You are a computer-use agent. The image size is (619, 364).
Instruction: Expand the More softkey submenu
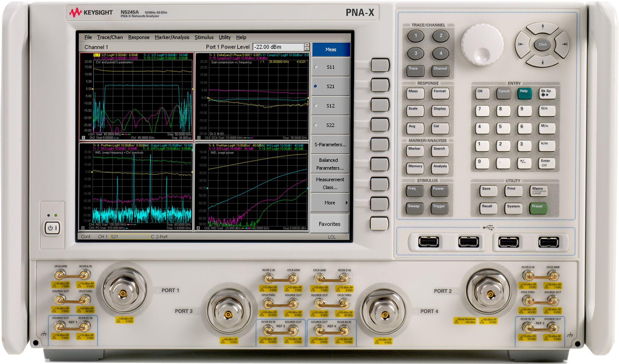pos(331,203)
